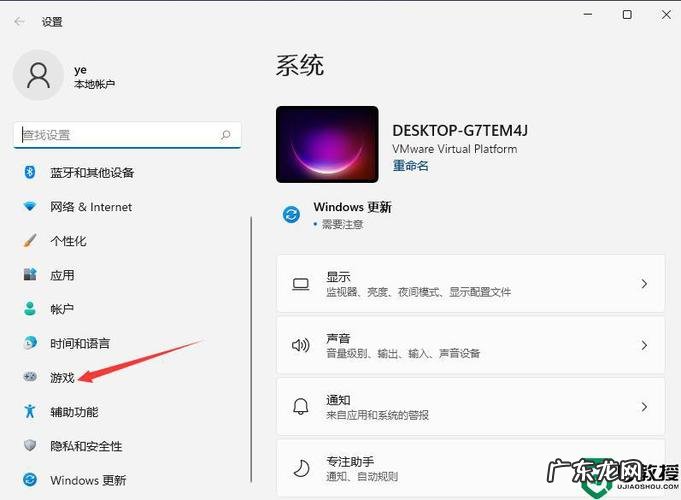
Task: Open 帐户 section
Action: [62, 309]
